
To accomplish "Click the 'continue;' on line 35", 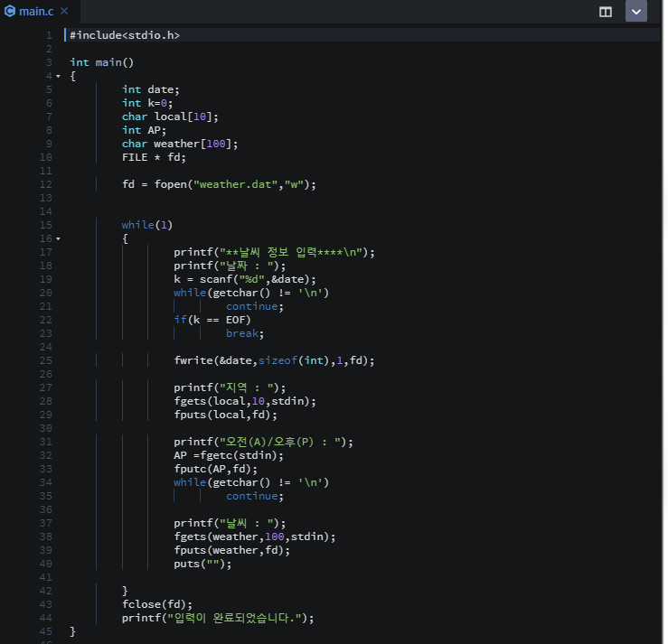I will pyautogui.click(x=254, y=496).
